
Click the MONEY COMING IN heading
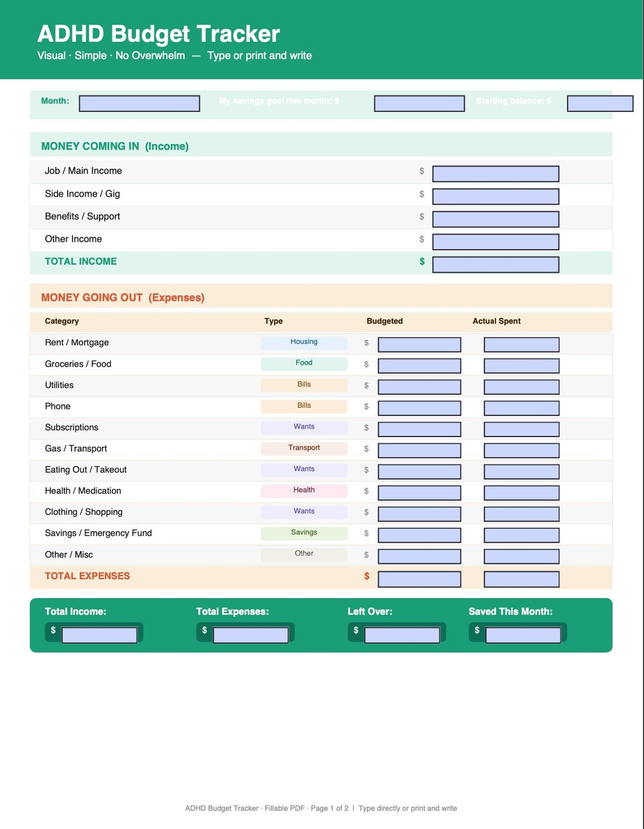pyautogui.click(x=115, y=146)
